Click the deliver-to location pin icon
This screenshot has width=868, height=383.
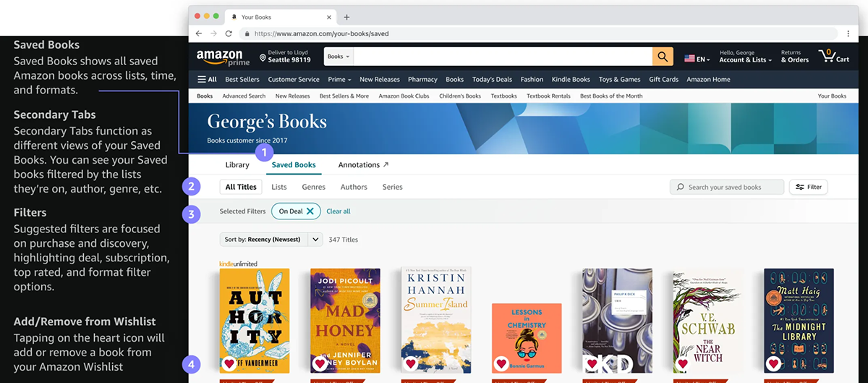[263, 57]
